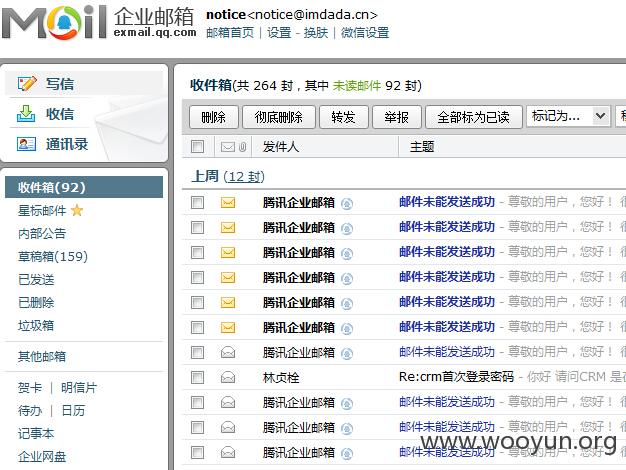Open 待办 link in sidebar
Image resolution: width=626 pixels, height=470 pixels.
(x=30, y=411)
